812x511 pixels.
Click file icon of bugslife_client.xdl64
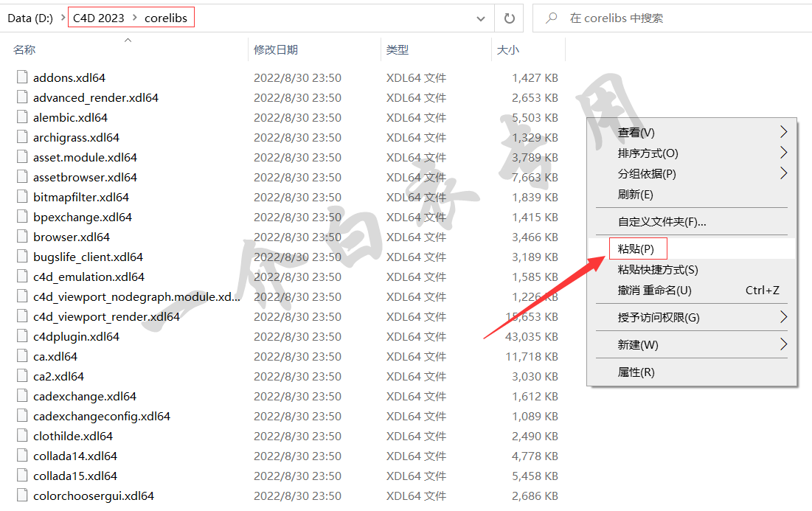tap(21, 257)
